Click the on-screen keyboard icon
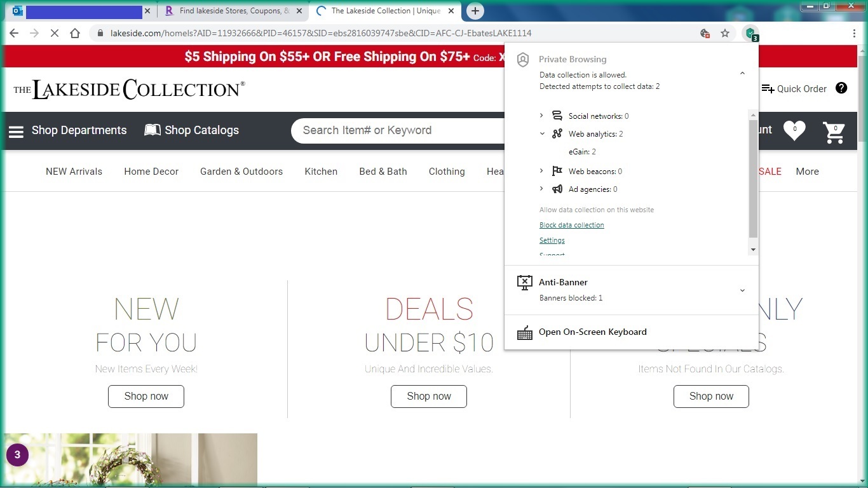The height and width of the screenshot is (488, 868). 524,332
